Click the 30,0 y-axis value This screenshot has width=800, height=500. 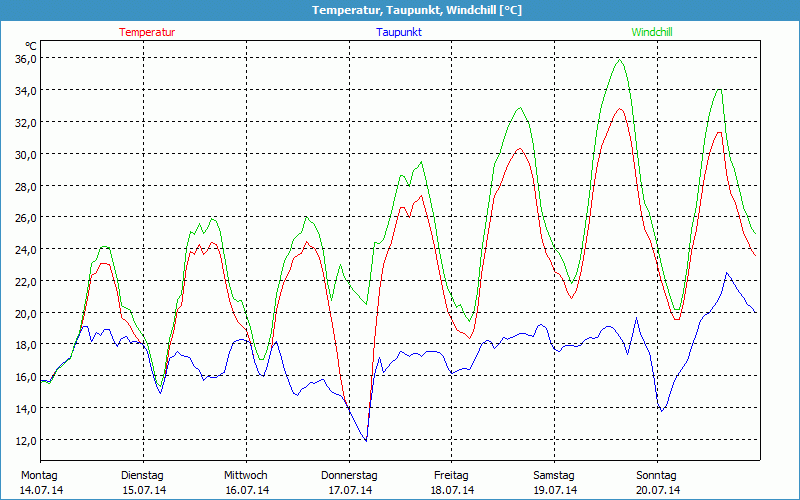coord(27,154)
